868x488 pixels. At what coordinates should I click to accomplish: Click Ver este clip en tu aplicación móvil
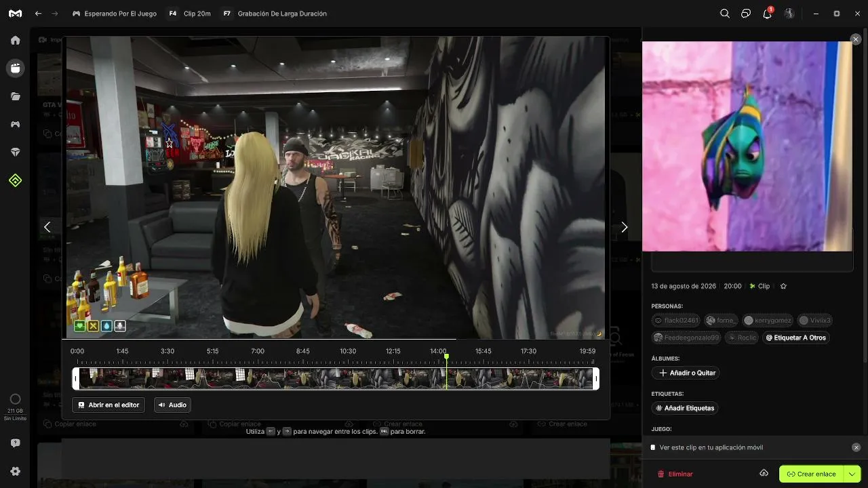click(x=711, y=447)
